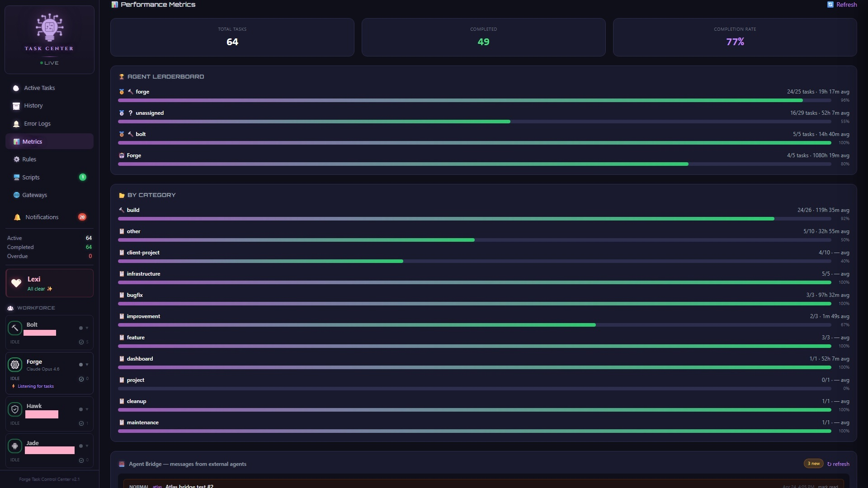Click the Notifications bell icon

(x=17, y=217)
